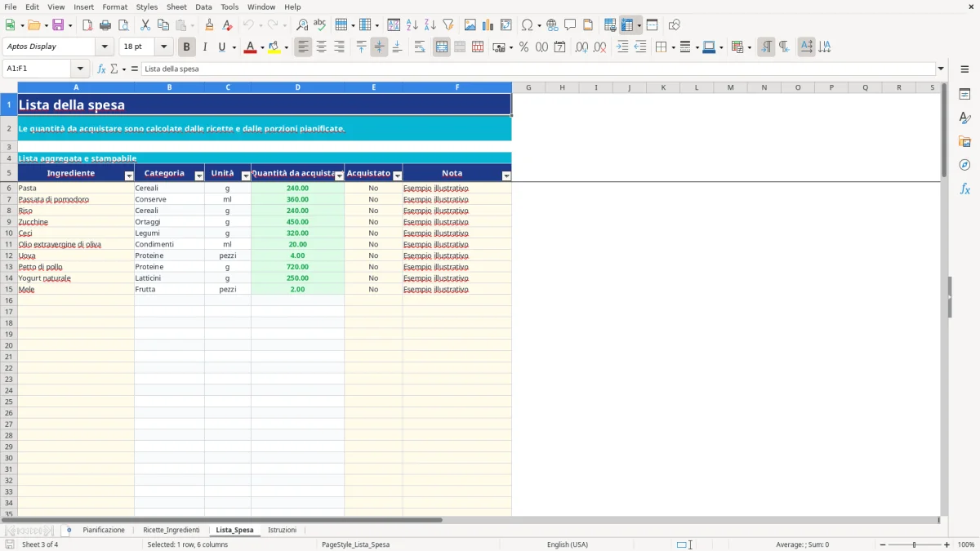The image size is (980, 551).
Task: Enable right-to-left text direction
Action: click(x=784, y=47)
